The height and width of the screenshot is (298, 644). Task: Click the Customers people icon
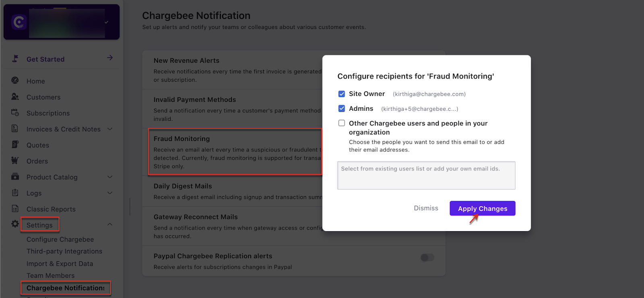click(15, 97)
